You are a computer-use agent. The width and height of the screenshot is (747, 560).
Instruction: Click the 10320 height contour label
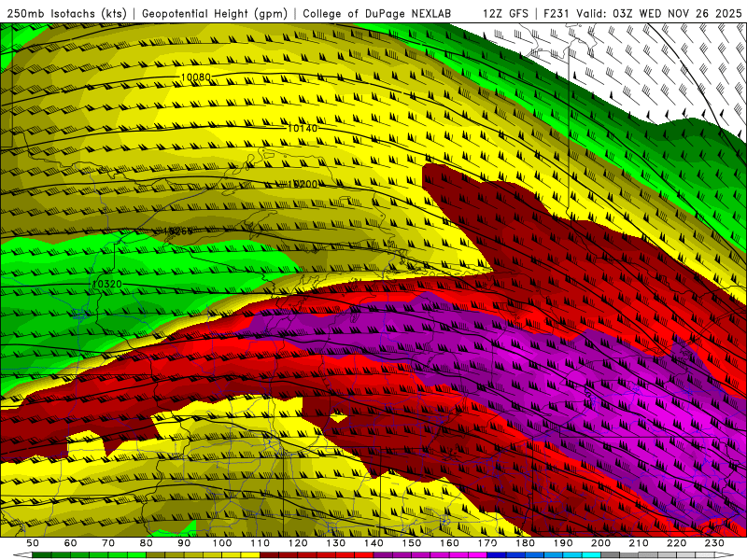(x=106, y=284)
